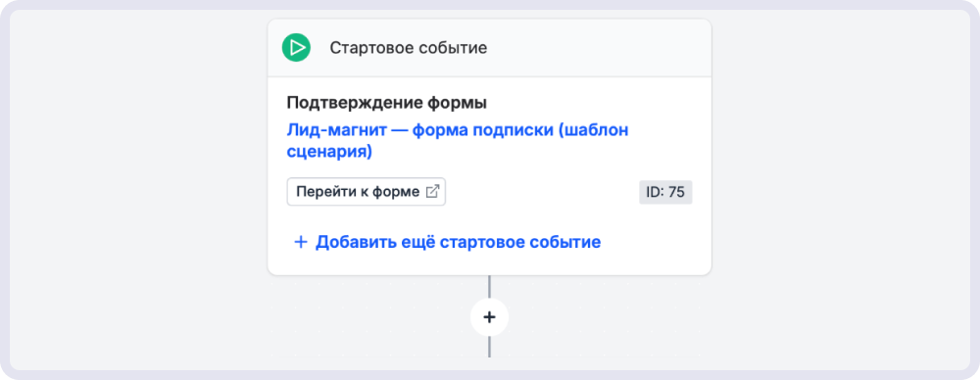Click the 'Подтверждение формы' heading
The image size is (980, 380).
point(387,103)
